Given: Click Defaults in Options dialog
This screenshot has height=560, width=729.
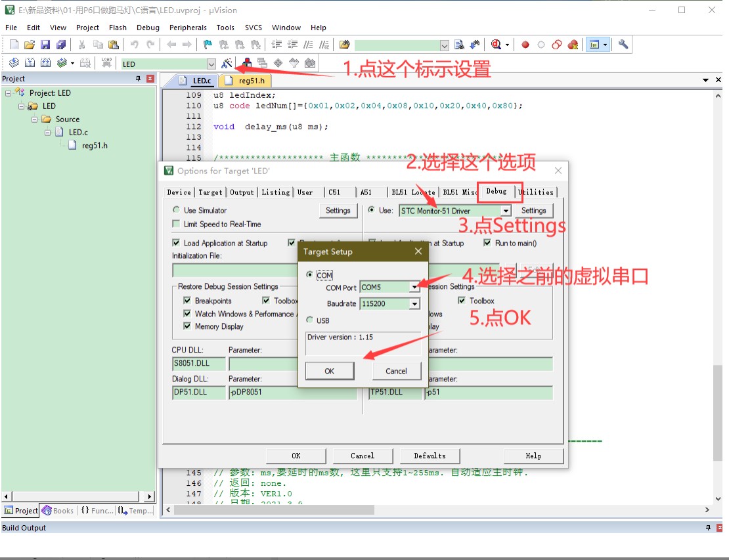Looking at the screenshot, I should pos(430,456).
